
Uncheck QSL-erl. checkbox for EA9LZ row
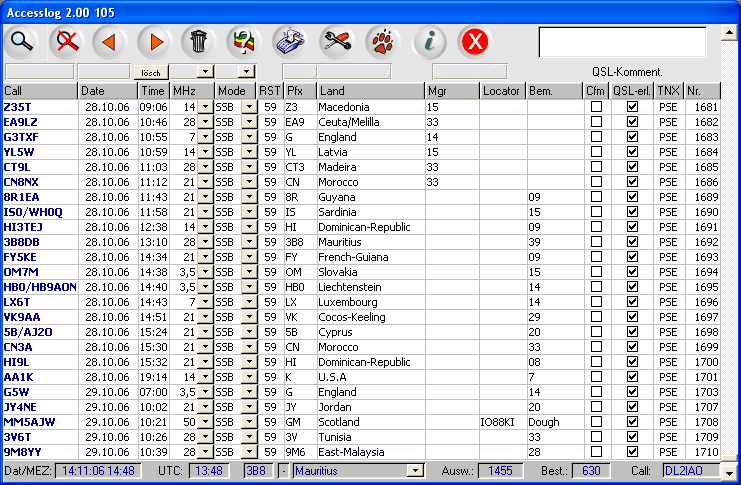click(632, 122)
